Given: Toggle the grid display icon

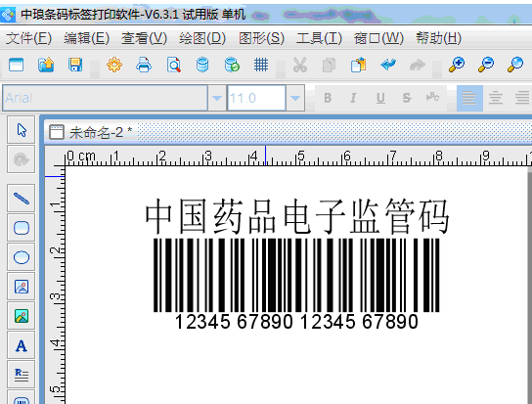Looking at the screenshot, I should pos(261,65).
